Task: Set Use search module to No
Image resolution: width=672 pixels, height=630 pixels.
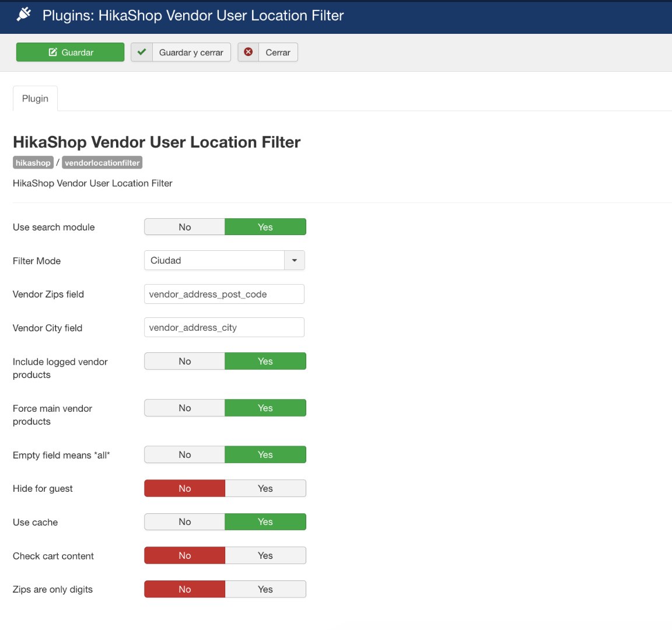Action: pos(185,227)
